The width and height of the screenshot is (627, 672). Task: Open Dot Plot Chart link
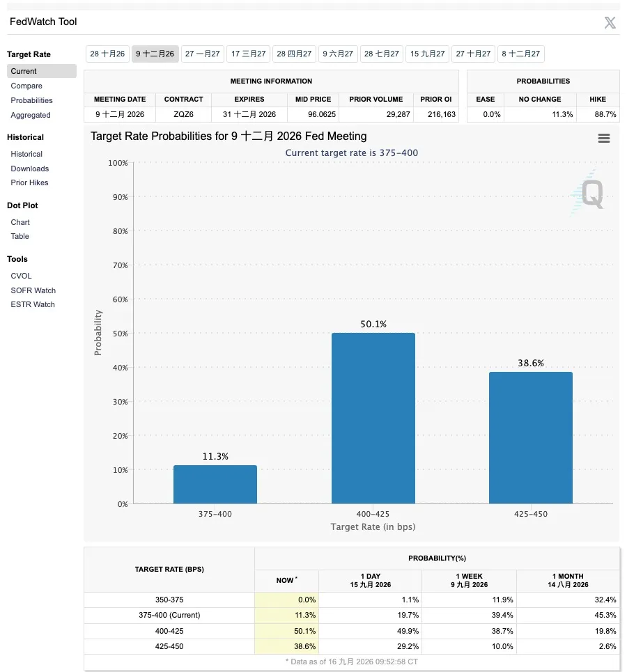click(x=20, y=222)
